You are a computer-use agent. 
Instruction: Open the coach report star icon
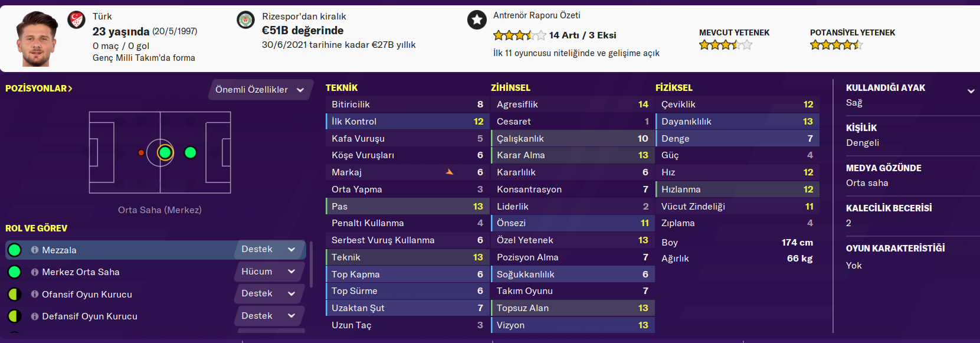click(x=477, y=20)
